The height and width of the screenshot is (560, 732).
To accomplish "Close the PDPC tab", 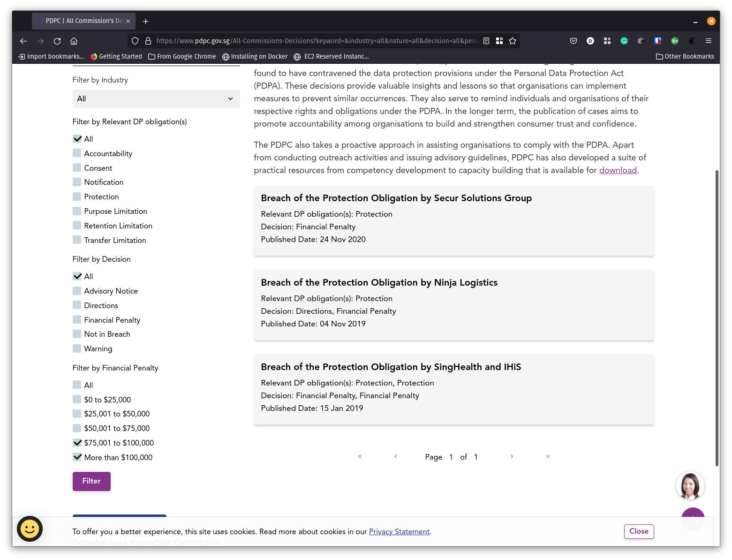I will pyautogui.click(x=128, y=21).
